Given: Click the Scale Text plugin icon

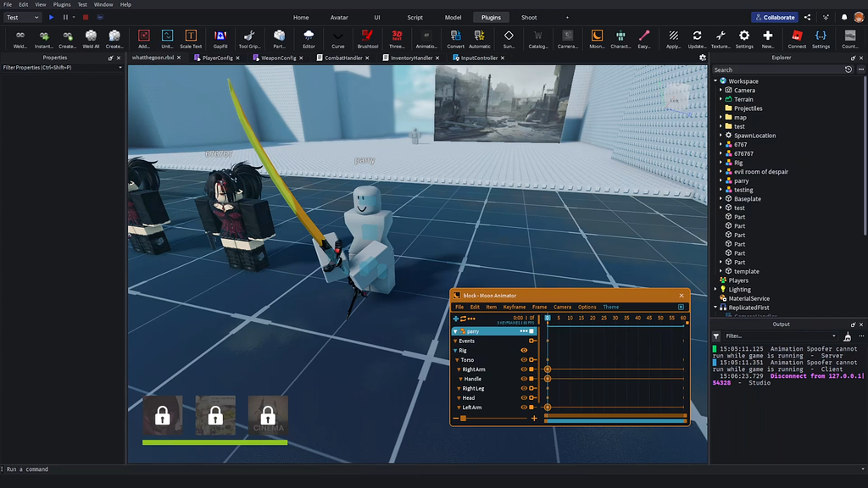Looking at the screenshot, I should click(191, 36).
